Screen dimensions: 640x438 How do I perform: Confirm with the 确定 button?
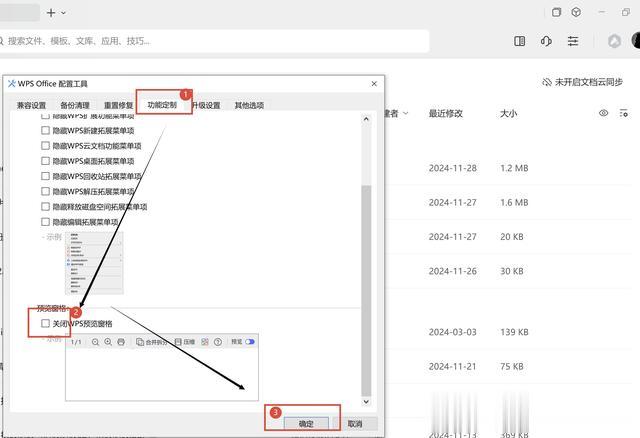pos(306,424)
